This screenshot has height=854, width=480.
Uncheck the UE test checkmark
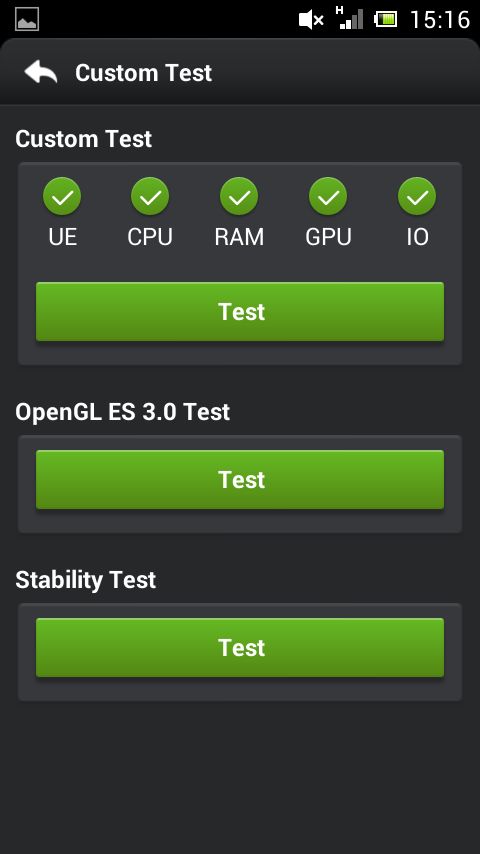pyautogui.click(x=62, y=196)
